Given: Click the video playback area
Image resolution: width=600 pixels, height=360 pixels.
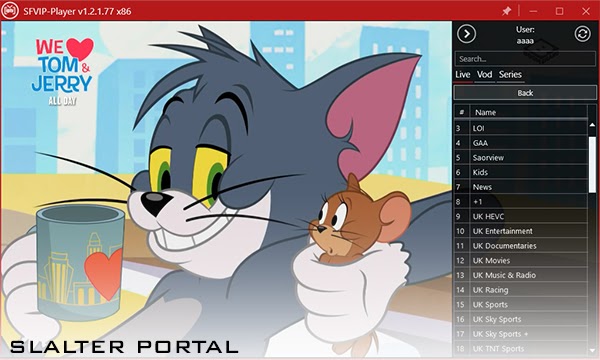Looking at the screenshot, I should (226, 189).
